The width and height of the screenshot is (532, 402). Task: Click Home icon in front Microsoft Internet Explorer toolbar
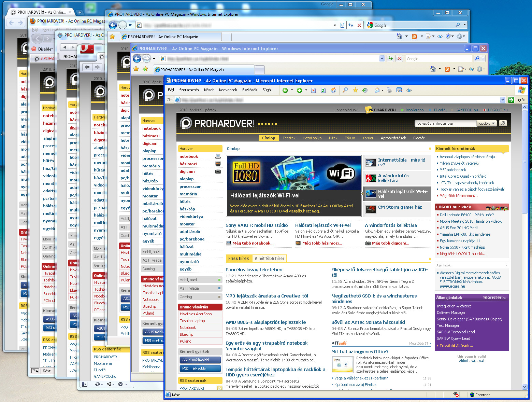[x=333, y=90]
